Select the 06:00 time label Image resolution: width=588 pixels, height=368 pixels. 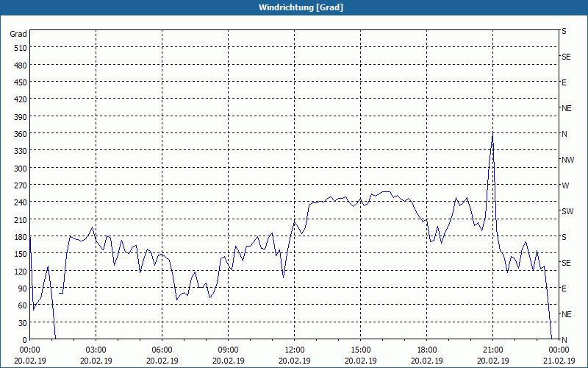pos(162,350)
